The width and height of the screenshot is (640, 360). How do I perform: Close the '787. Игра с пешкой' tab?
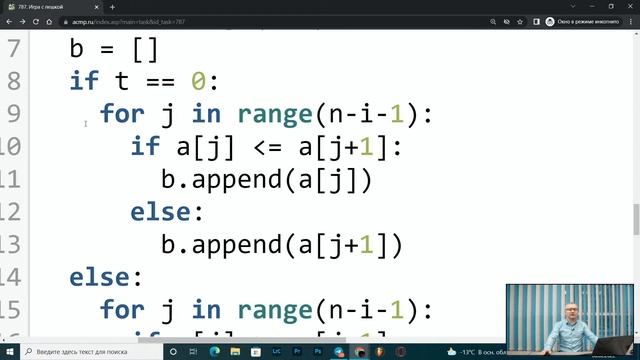(x=97, y=7)
